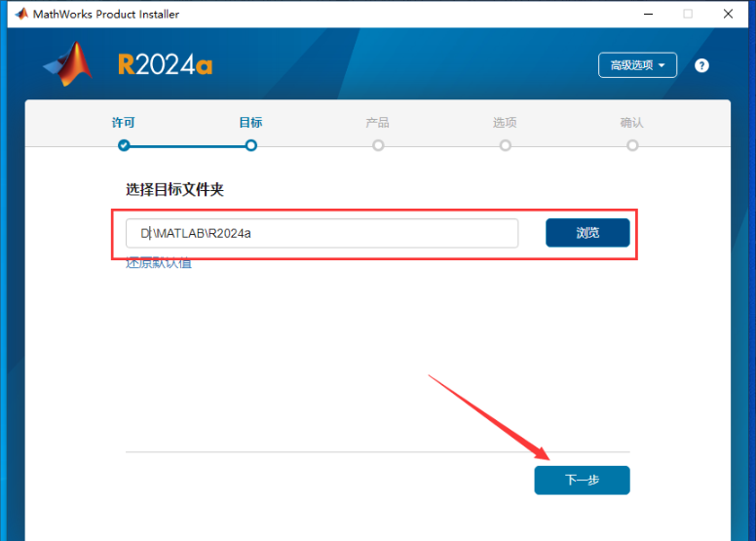Click the 还原默认值 restore default link
This screenshot has width=756, height=541.
159,263
